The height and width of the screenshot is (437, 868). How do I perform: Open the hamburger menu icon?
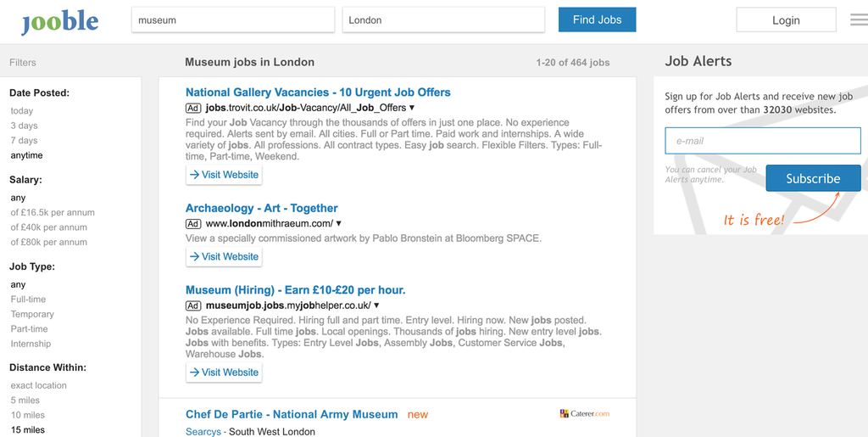click(x=860, y=20)
